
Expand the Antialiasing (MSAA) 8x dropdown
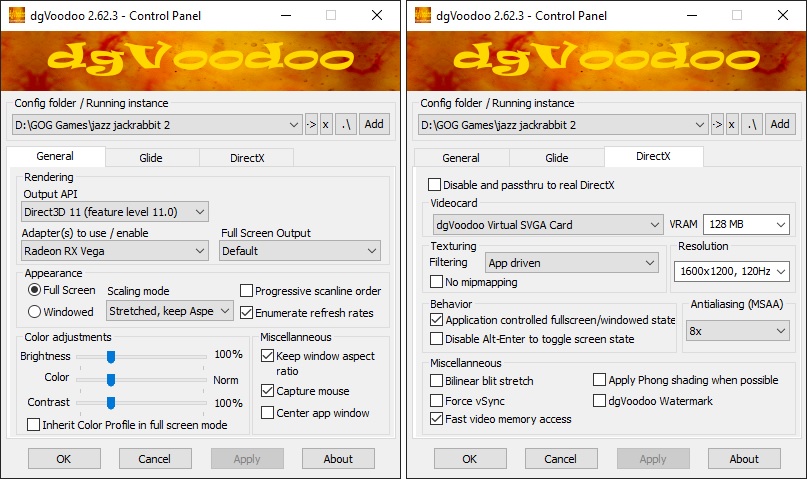[x=738, y=331]
